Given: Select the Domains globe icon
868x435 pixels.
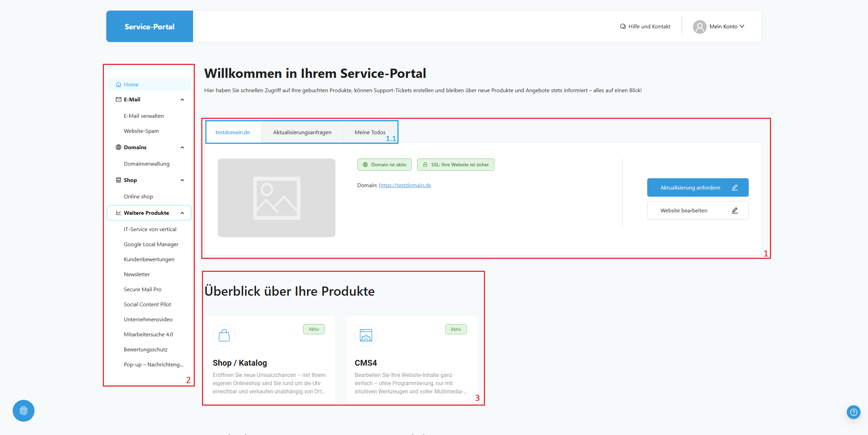Looking at the screenshot, I should click(118, 147).
